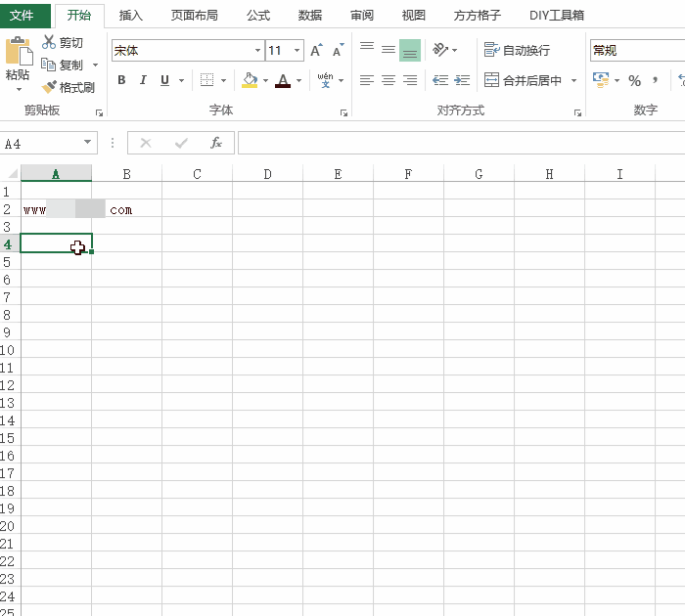Click the Copy (复制) button
Screen dimensions: 685x616
pyautogui.click(x=62, y=66)
